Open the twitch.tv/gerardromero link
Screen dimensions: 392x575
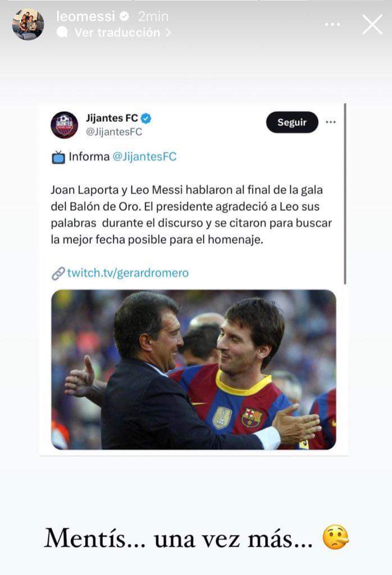click(x=127, y=273)
